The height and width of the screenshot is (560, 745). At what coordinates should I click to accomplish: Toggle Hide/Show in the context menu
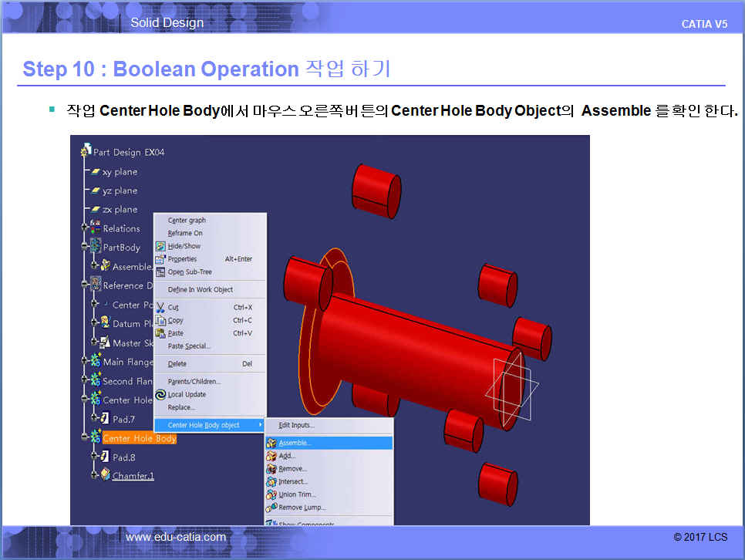(x=184, y=246)
